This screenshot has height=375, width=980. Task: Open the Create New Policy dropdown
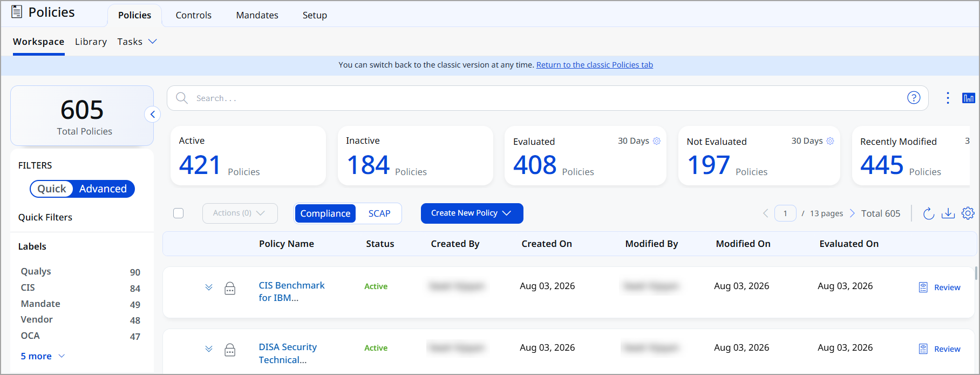pyautogui.click(x=472, y=213)
